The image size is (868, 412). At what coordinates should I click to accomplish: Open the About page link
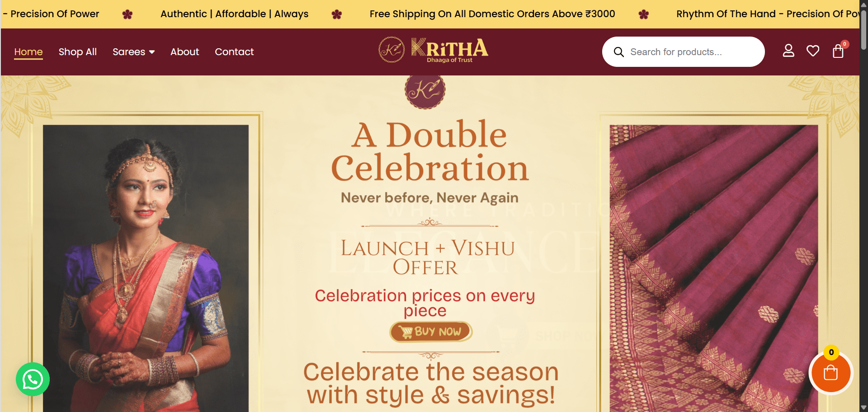click(x=184, y=52)
